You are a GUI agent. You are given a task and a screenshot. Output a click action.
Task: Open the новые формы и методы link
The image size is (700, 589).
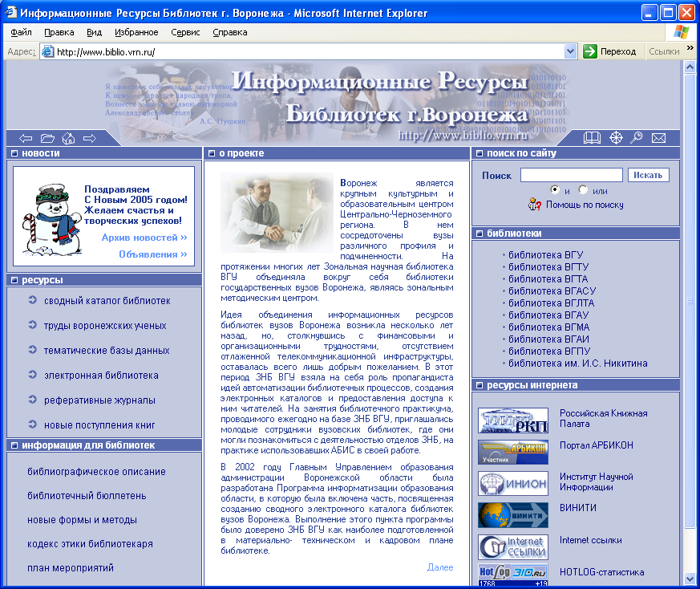pos(82,520)
